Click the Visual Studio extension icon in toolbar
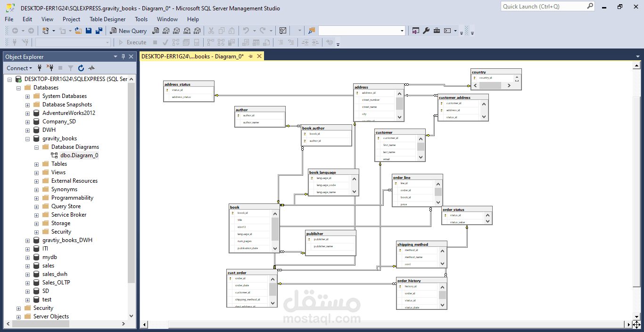Image resolution: width=644 pixels, height=332 pixels. [x=415, y=31]
